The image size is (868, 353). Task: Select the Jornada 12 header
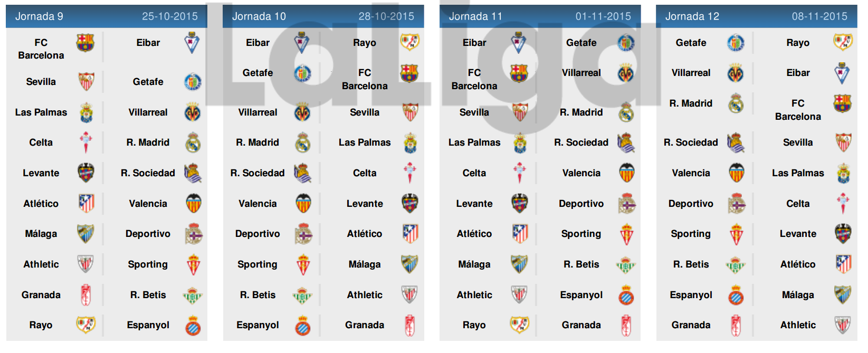click(x=757, y=16)
